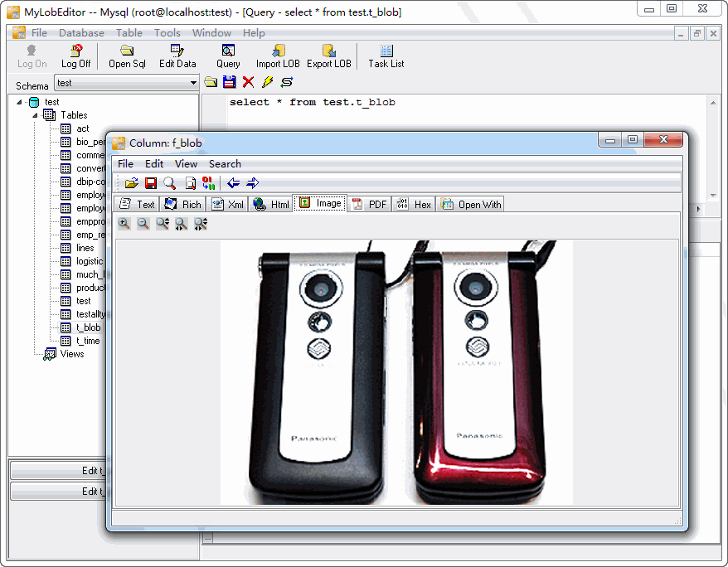This screenshot has width=728, height=567.
Task: Open the File menu in main window
Action: 39,33
